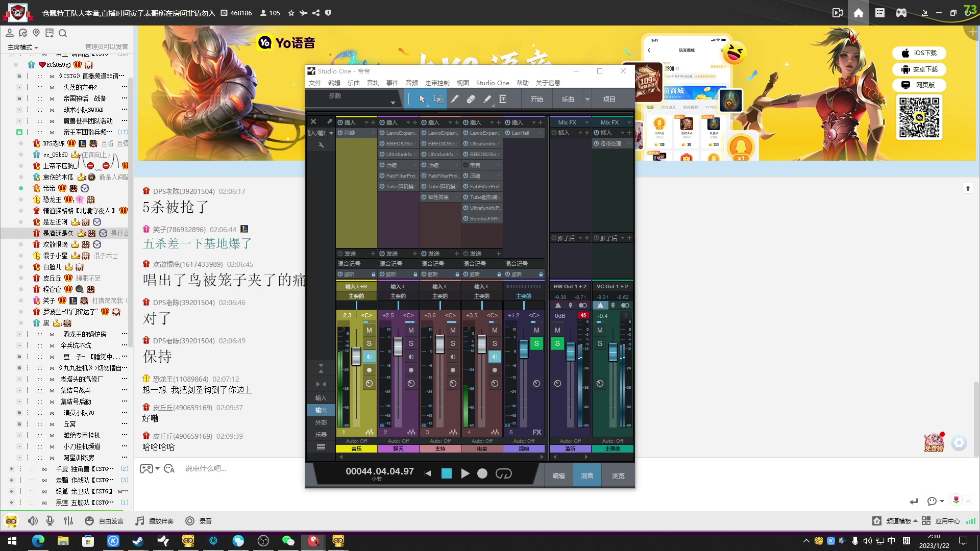Click the record button in Studio One transport
The image size is (980, 551).
(x=482, y=473)
